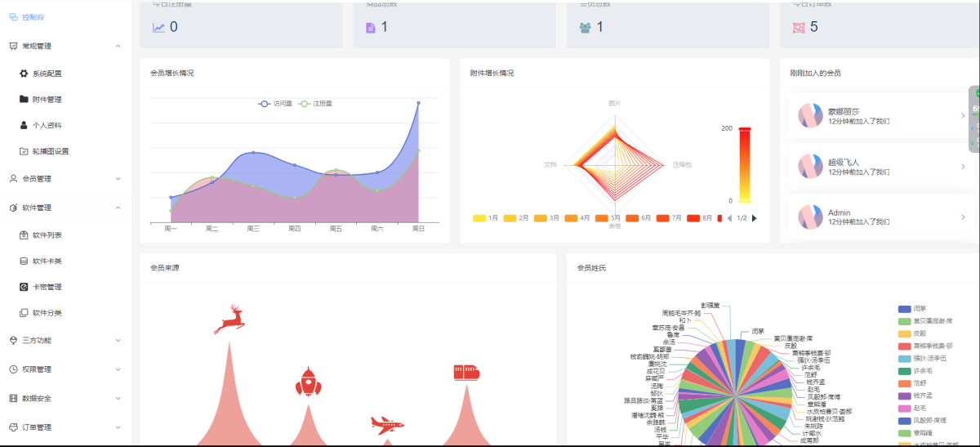Toggle the 访问量 legend series
980x447 pixels.
(274, 104)
